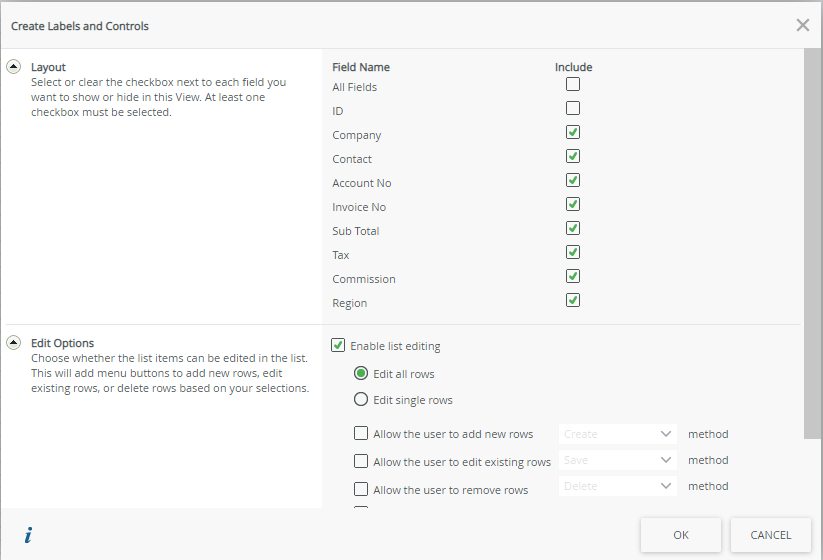Check Allow the user to remove rows
Image resolution: width=823 pixels, height=560 pixels.
click(x=361, y=490)
